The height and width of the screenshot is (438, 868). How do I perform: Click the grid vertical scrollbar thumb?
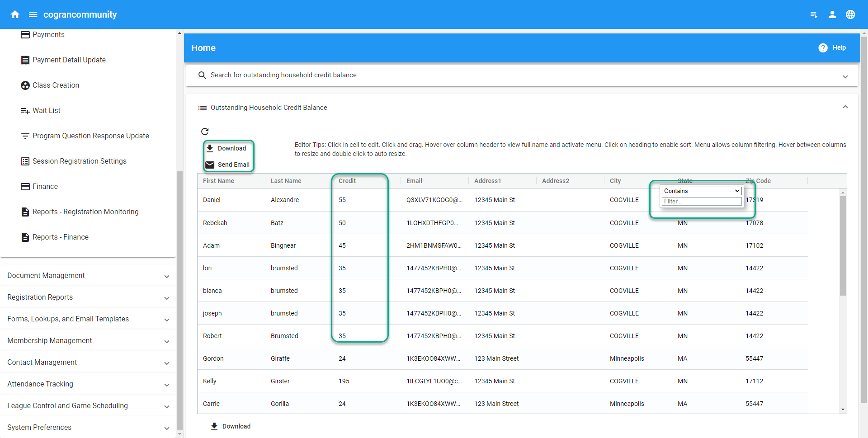point(843,245)
